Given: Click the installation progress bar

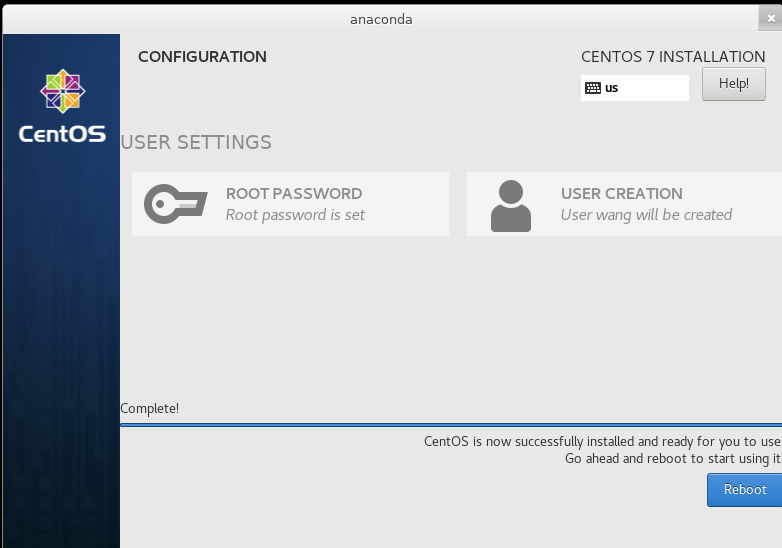Looking at the screenshot, I should pos(451,425).
